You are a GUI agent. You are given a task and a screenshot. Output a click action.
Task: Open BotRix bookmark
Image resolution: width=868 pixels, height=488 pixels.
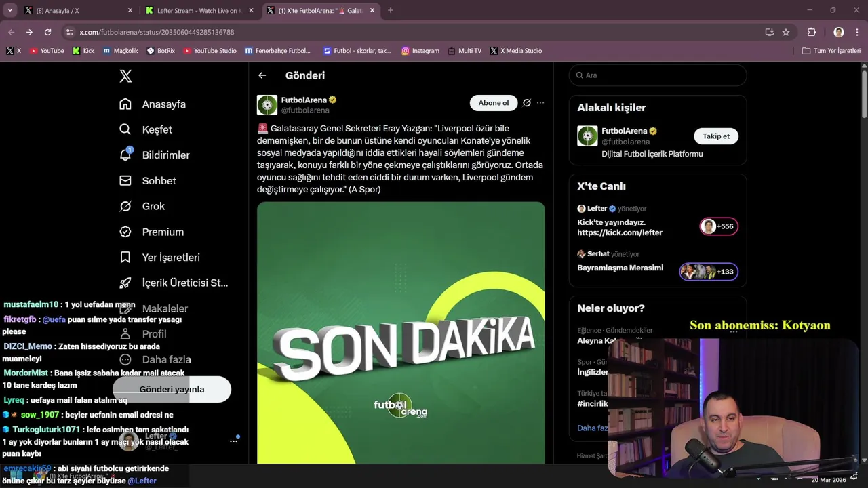coord(161,51)
